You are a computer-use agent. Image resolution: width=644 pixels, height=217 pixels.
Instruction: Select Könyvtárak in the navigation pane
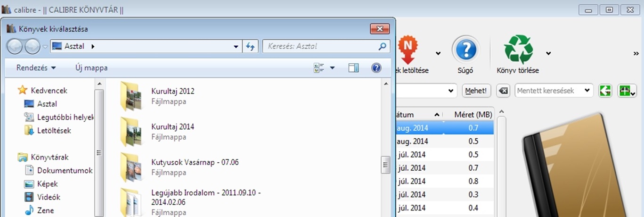[x=43, y=157]
